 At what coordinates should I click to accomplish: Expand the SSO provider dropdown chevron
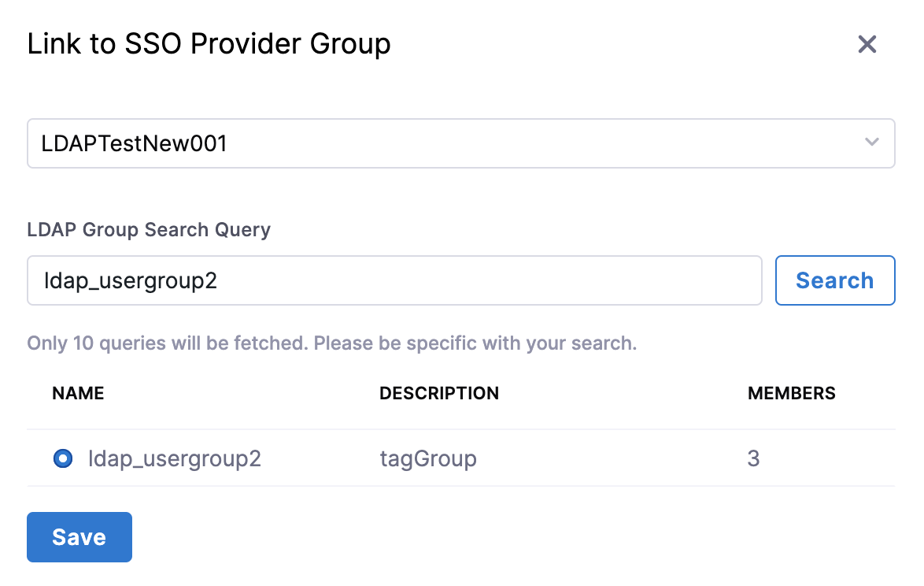coord(871,143)
